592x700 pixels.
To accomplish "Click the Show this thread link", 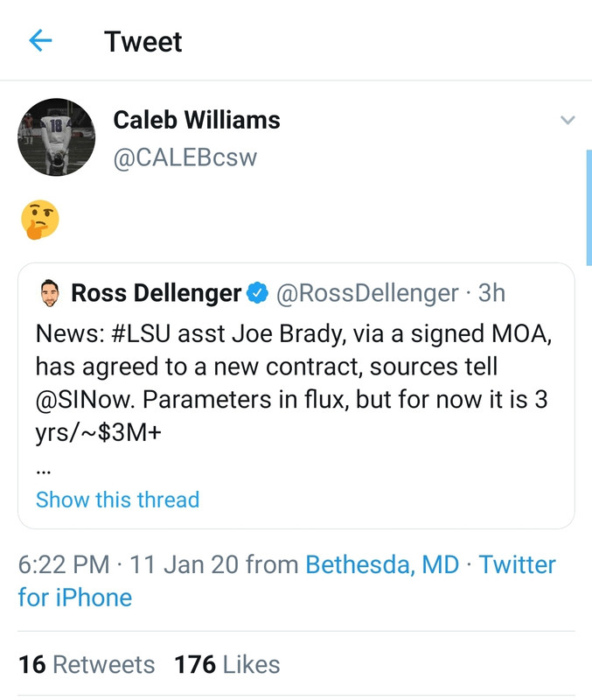I will click(117, 500).
